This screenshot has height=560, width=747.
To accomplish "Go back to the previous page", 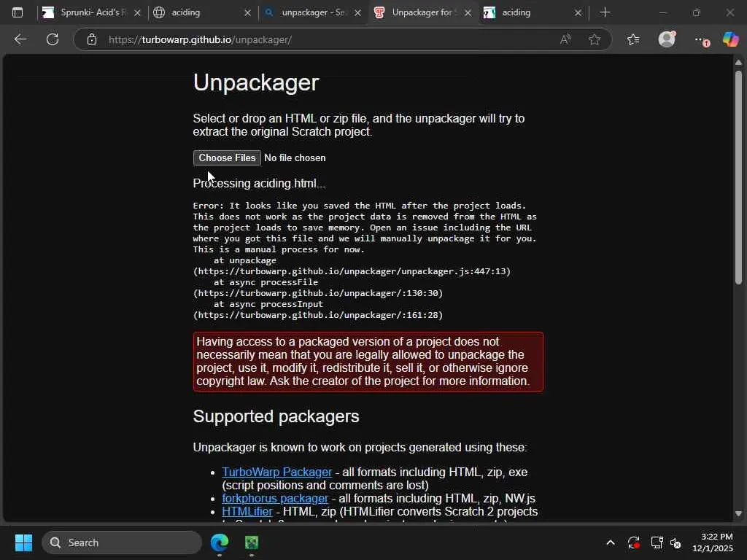I will click(20, 39).
